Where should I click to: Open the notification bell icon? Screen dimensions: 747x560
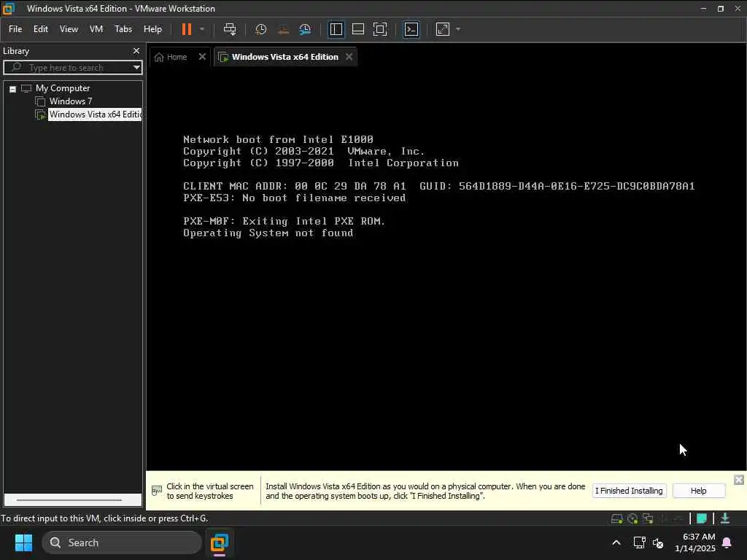click(727, 542)
